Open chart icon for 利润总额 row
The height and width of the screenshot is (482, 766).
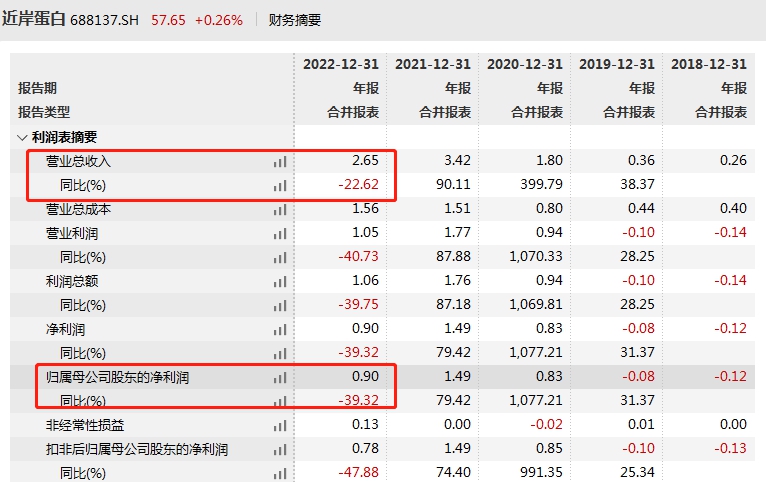pos(280,282)
